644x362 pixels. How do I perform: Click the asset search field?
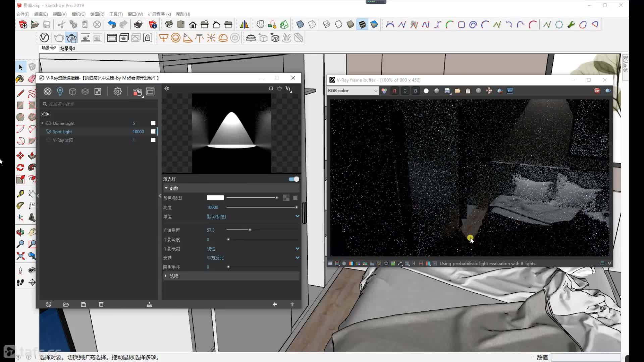click(x=99, y=104)
